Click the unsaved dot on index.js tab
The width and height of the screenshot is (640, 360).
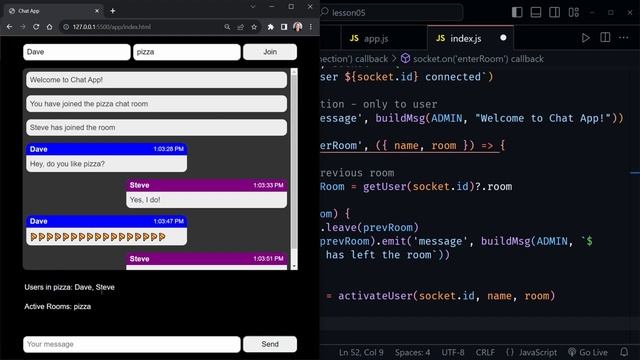pos(503,38)
